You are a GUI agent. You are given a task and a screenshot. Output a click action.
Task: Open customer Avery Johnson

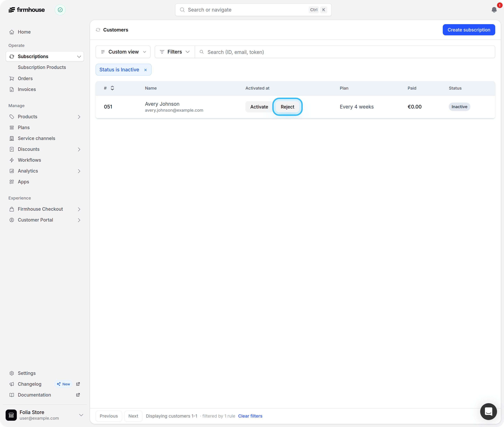tap(162, 104)
